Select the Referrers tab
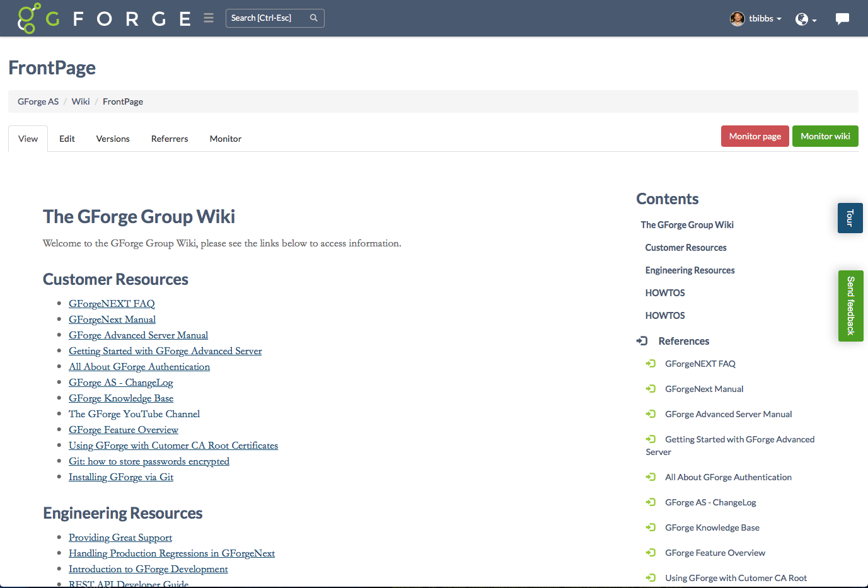 pyautogui.click(x=169, y=138)
